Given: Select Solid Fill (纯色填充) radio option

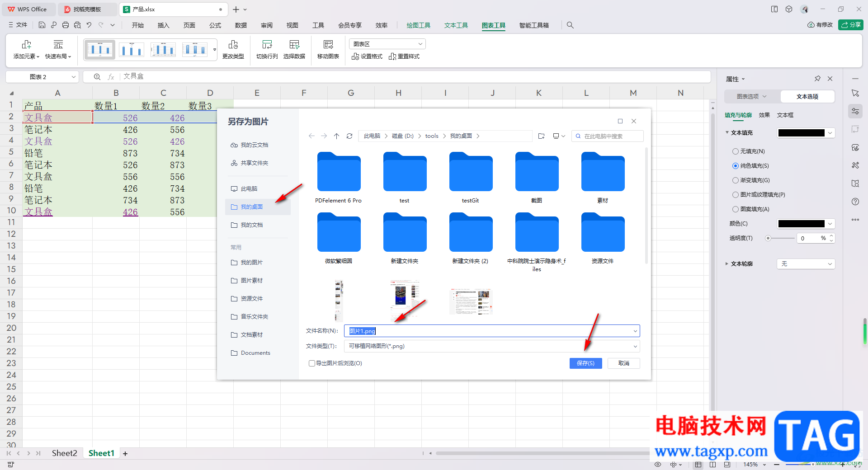Looking at the screenshot, I should click(735, 166).
